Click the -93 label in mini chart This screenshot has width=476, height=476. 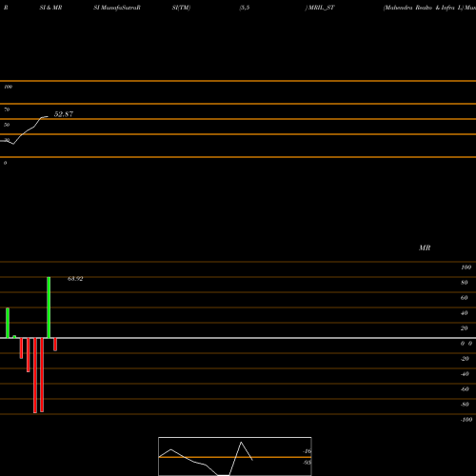point(307,463)
